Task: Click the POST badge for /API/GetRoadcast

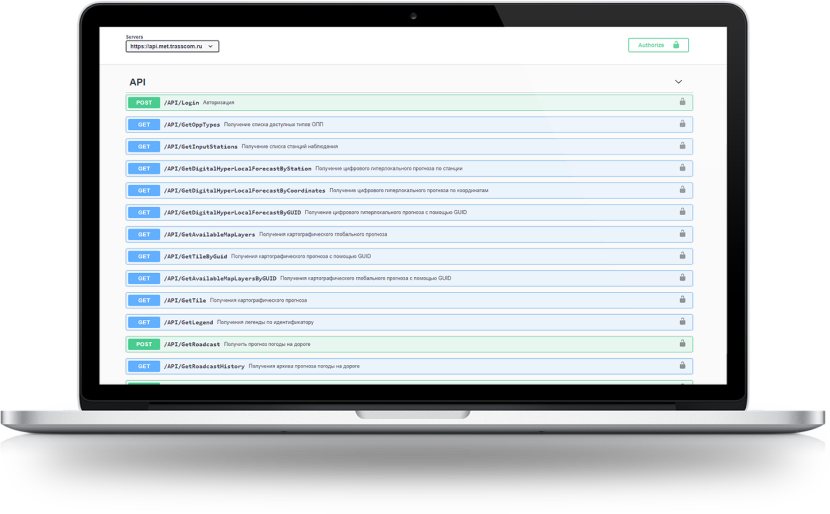Action: coord(143,344)
